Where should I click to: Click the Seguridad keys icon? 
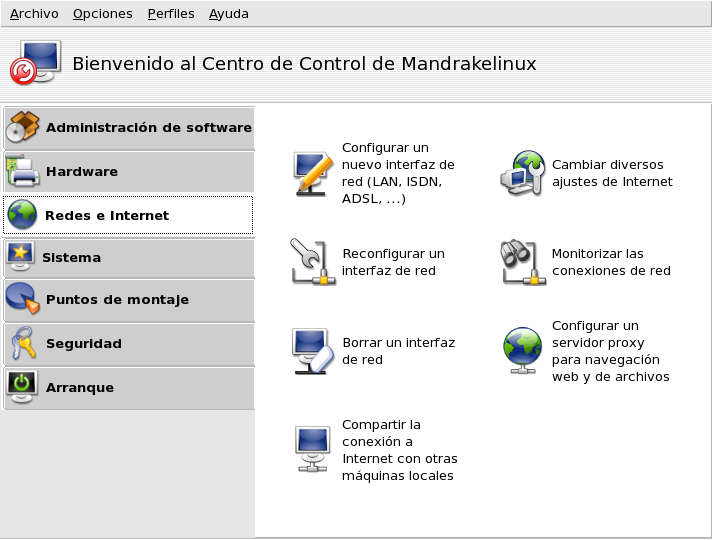(23, 343)
